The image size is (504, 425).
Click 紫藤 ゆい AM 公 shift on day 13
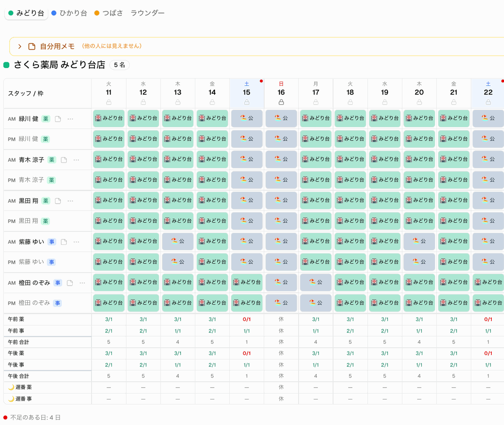point(178,241)
